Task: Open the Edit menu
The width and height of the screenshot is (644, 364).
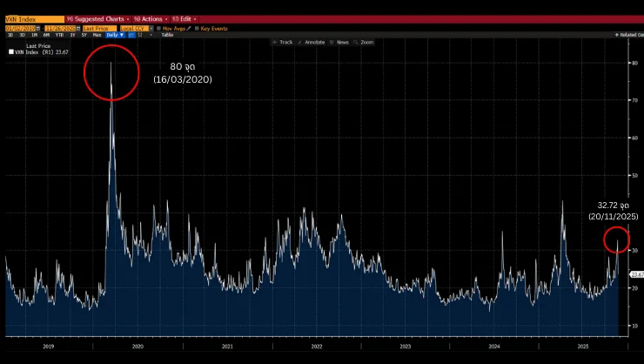Action: pos(184,19)
